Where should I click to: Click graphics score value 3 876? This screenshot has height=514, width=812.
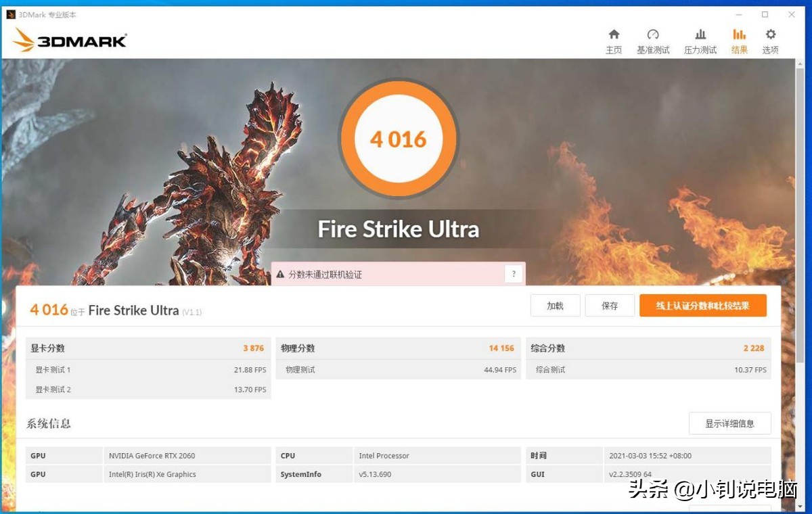pos(254,348)
